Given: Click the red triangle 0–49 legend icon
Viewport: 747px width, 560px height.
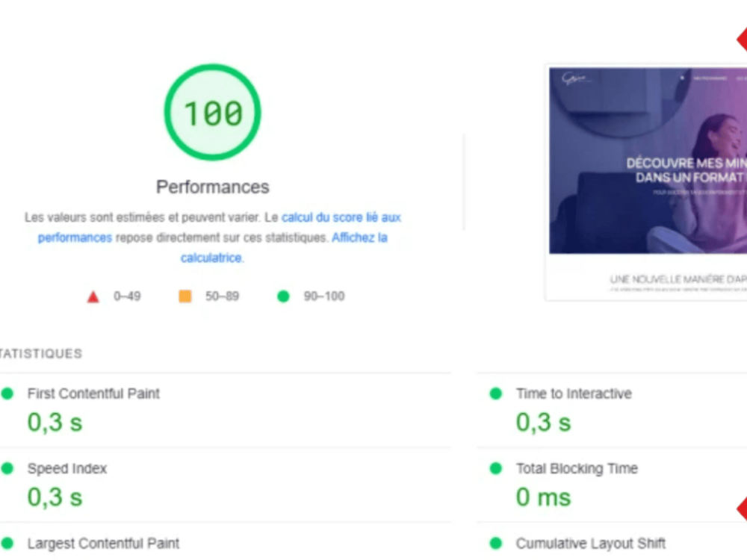Looking at the screenshot, I should 93,296.
